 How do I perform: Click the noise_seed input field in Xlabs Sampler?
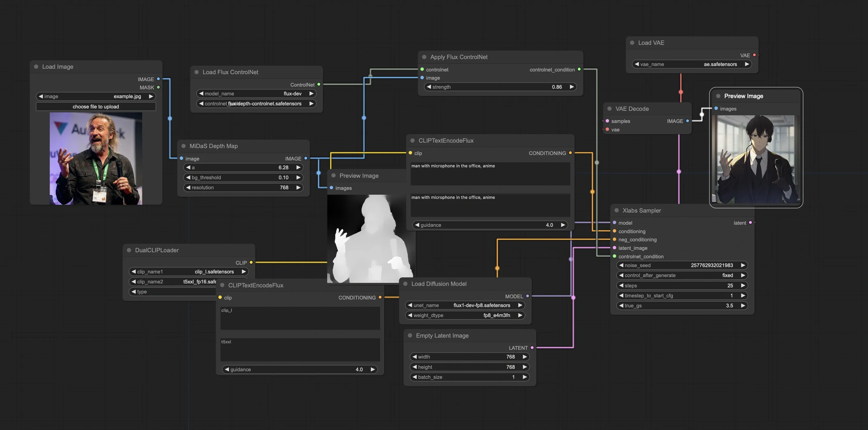pyautogui.click(x=682, y=266)
